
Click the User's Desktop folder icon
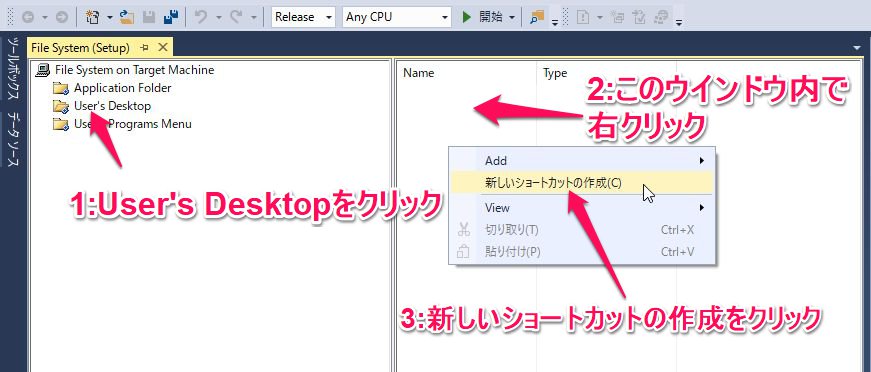pos(61,105)
